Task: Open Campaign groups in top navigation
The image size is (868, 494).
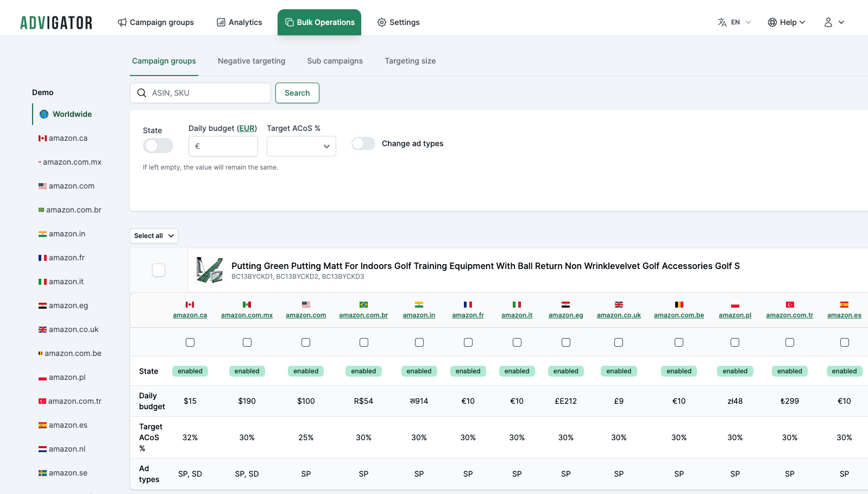Action: tap(156, 22)
